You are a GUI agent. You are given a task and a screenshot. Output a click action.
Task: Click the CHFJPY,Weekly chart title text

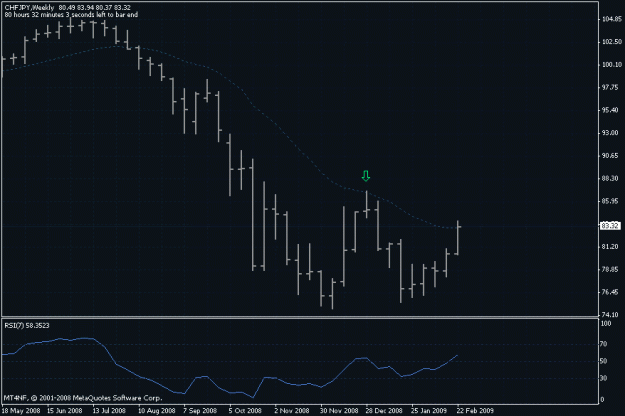[29, 8]
